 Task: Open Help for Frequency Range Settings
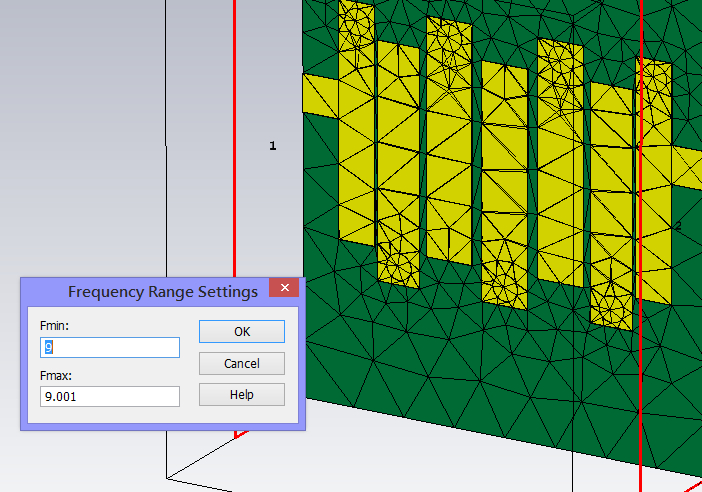click(242, 394)
